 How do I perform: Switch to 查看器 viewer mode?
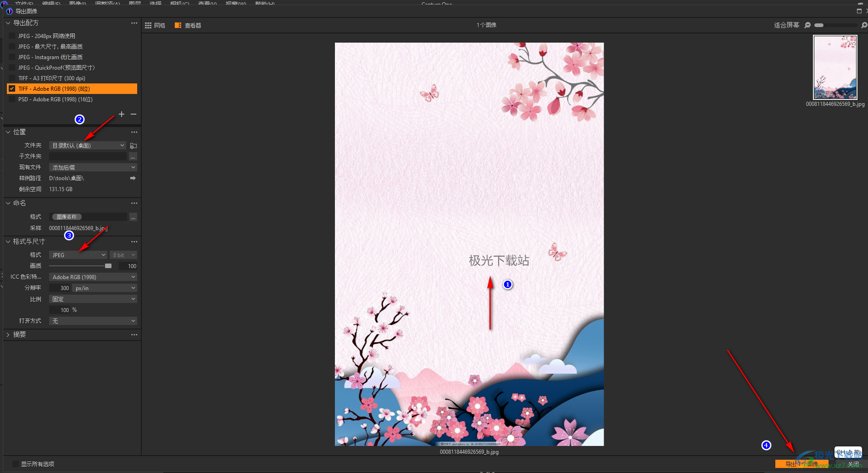point(188,26)
